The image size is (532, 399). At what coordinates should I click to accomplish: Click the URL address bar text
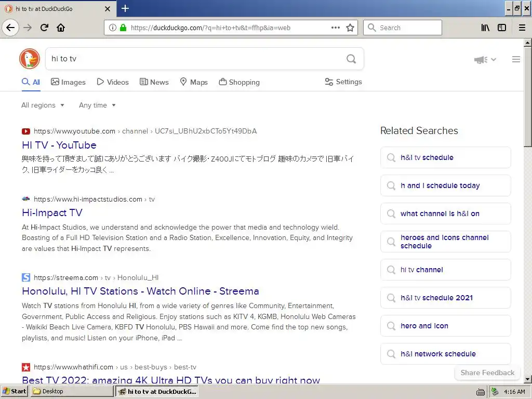[210, 28]
